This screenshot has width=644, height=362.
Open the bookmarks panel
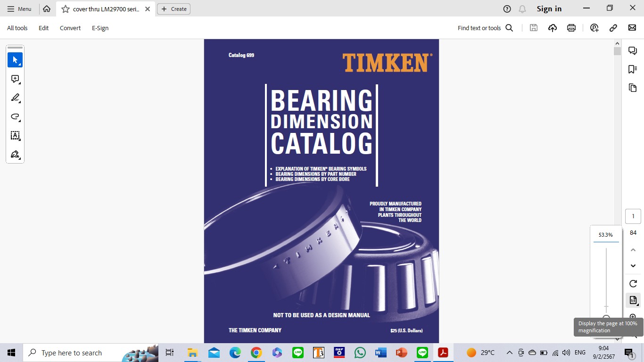633,69
